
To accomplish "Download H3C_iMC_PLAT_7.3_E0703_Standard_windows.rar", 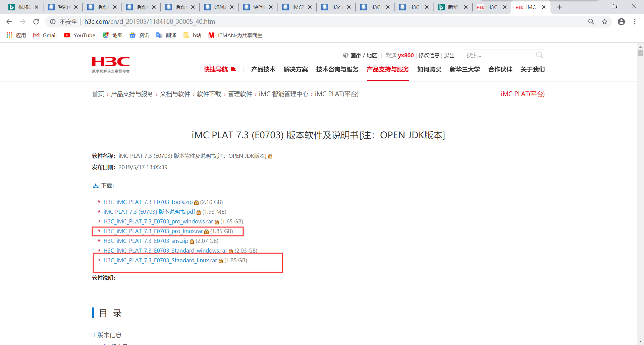I will (x=165, y=251).
